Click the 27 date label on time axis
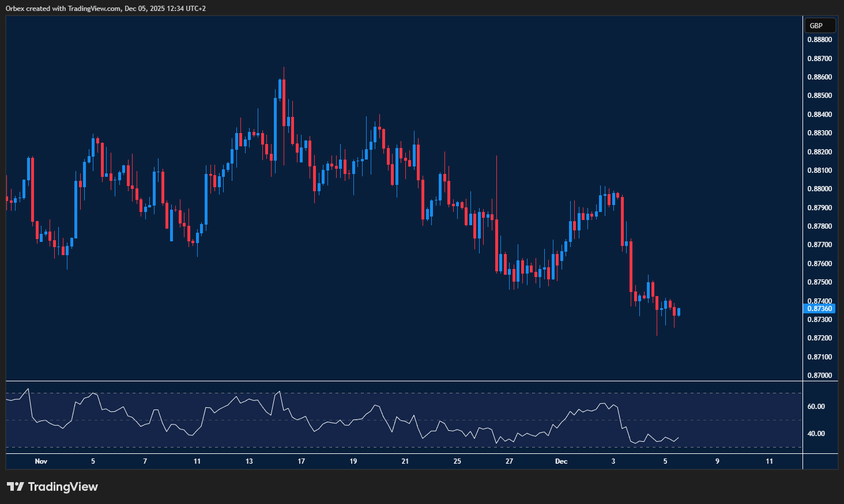 coord(509,461)
